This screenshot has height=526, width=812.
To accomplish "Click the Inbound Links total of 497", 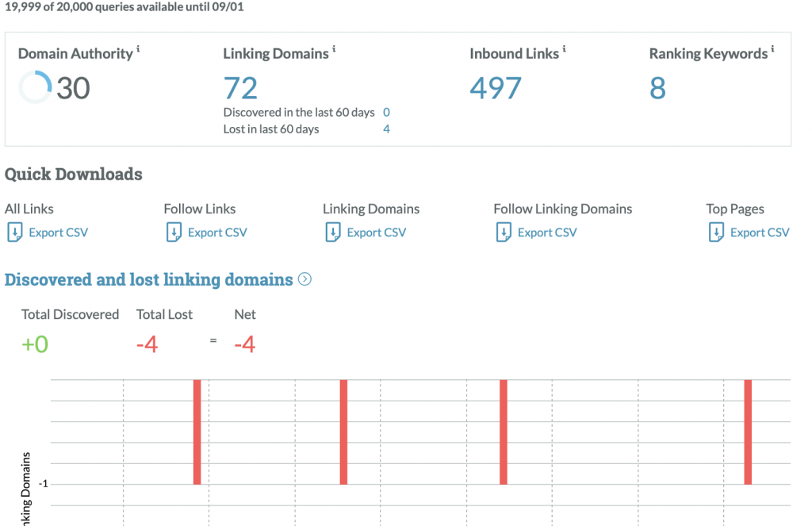I will 496,89.
